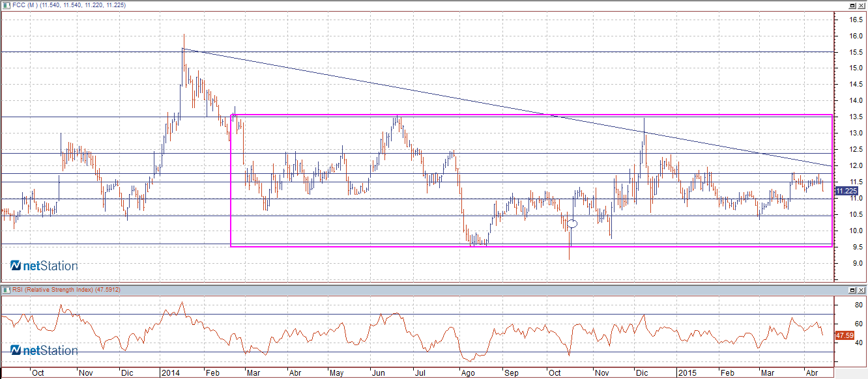Close the RSI indicator panel
The image size is (868, 379).
[x=861, y=289]
